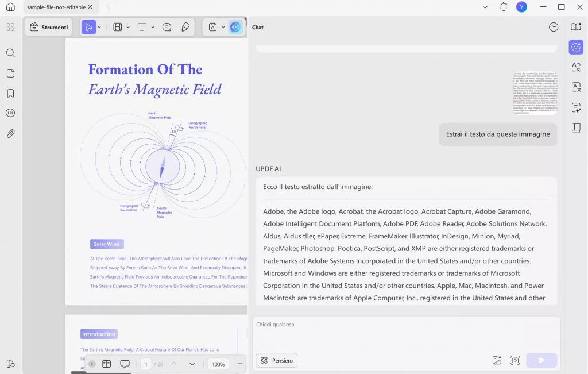Click the 'Introduction' heading label
The height and width of the screenshot is (374, 588).
click(x=99, y=334)
